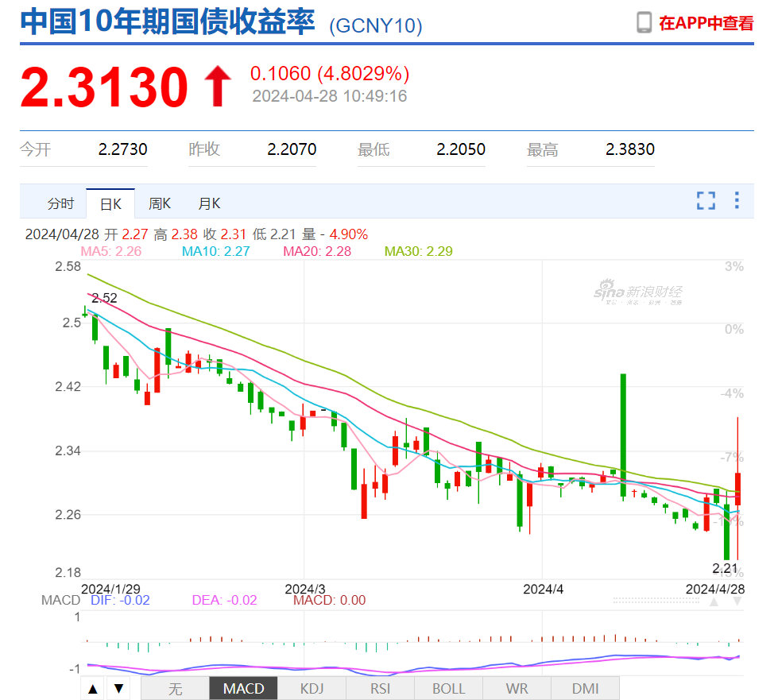Switch to the 周K weekly chart tab
Image resolution: width=778 pixels, height=700 pixels.
pos(159,203)
